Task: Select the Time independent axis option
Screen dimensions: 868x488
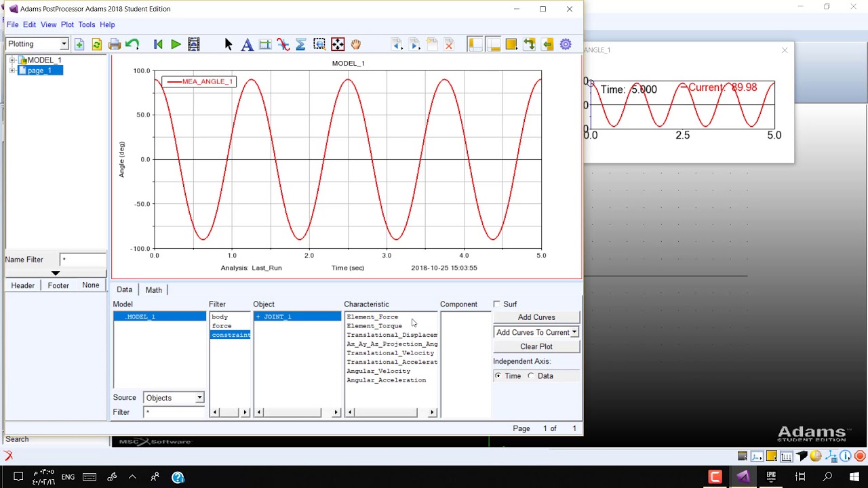Action: (498, 376)
